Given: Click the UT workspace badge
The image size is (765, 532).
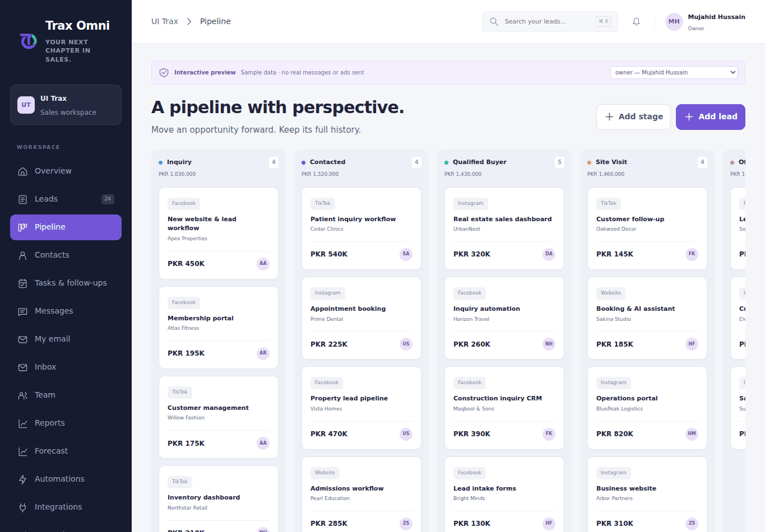Looking at the screenshot, I should [26, 105].
